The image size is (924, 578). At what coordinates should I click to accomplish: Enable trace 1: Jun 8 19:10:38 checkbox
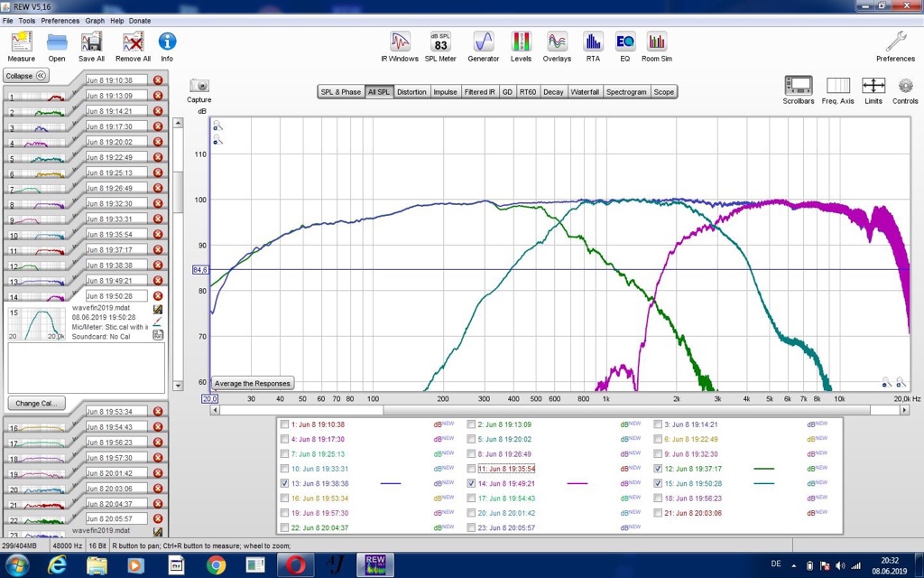pyautogui.click(x=285, y=424)
